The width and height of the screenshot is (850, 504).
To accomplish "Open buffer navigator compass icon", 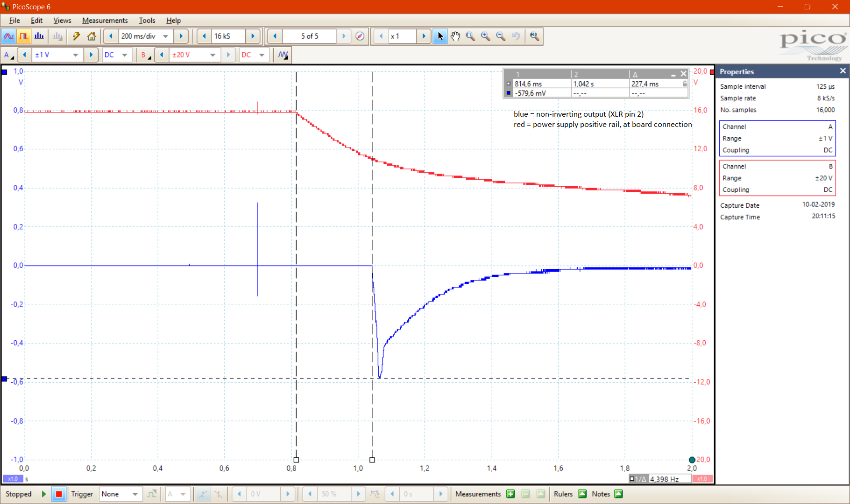I will coord(360,36).
